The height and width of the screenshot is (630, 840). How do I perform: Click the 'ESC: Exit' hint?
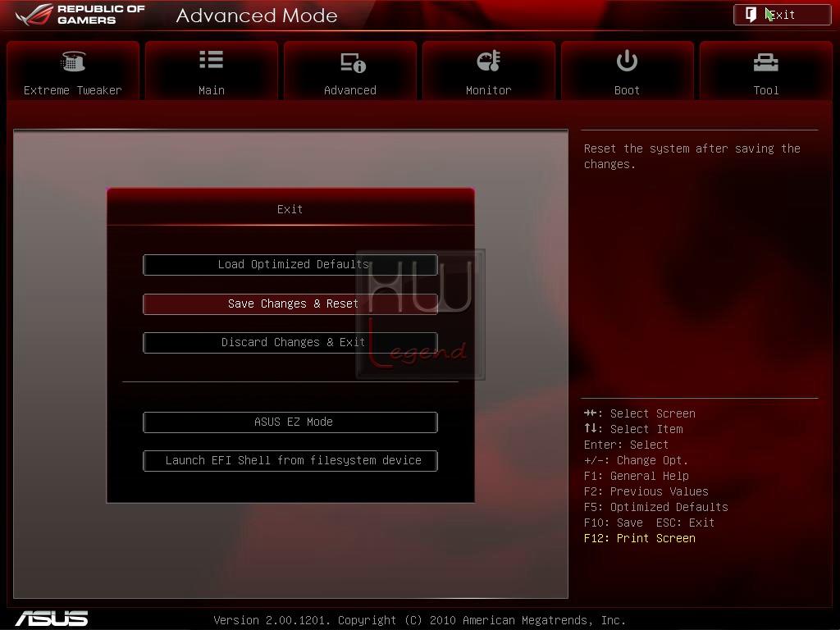click(685, 523)
